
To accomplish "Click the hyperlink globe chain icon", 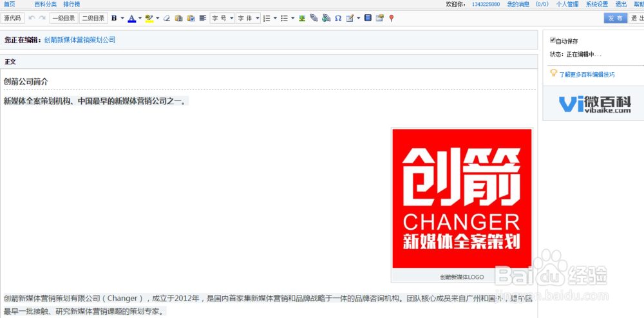I will coord(326,18).
